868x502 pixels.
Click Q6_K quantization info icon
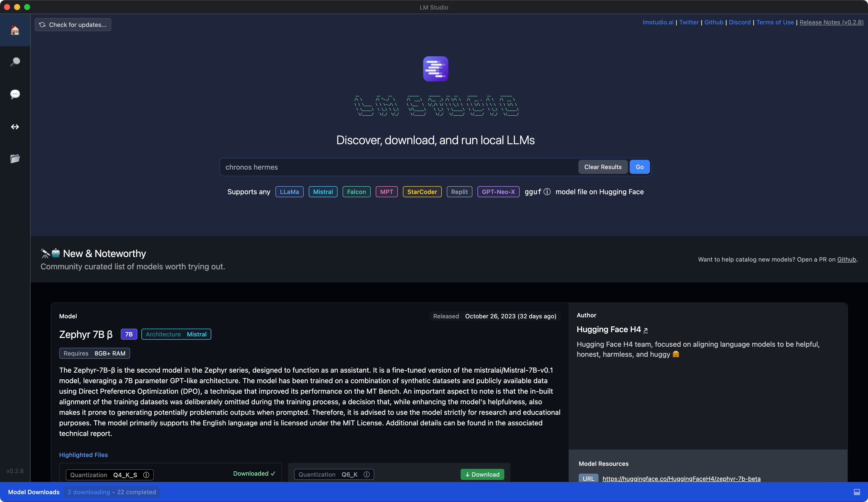[x=366, y=474]
